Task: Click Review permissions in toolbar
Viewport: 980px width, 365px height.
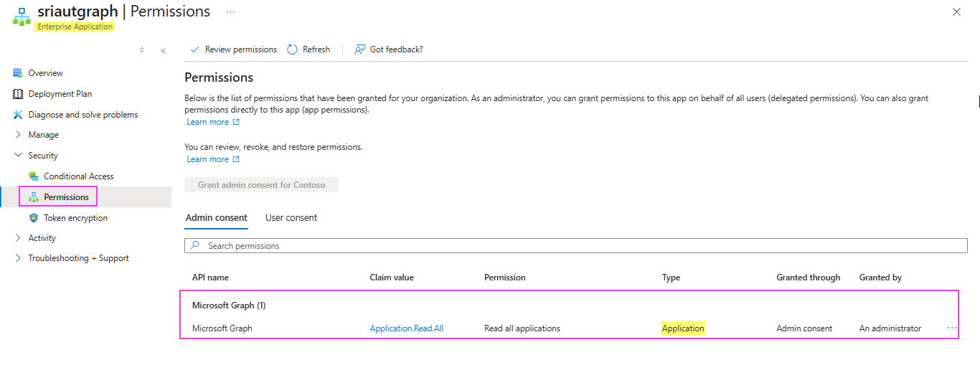Action: [233, 49]
